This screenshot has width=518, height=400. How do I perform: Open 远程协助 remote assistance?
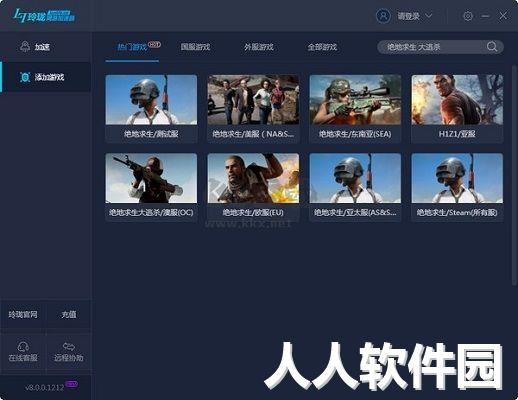[x=69, y=352]
